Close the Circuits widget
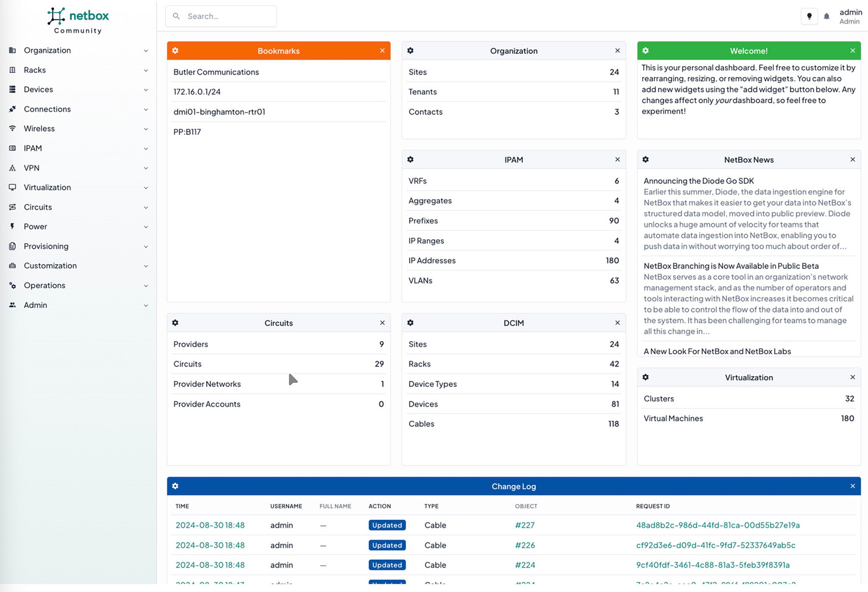868x592 pixels. coord(382,323)
